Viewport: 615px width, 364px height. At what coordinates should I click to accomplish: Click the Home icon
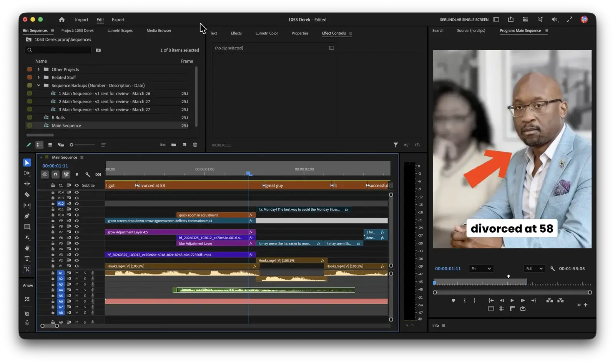coord(62,20)
